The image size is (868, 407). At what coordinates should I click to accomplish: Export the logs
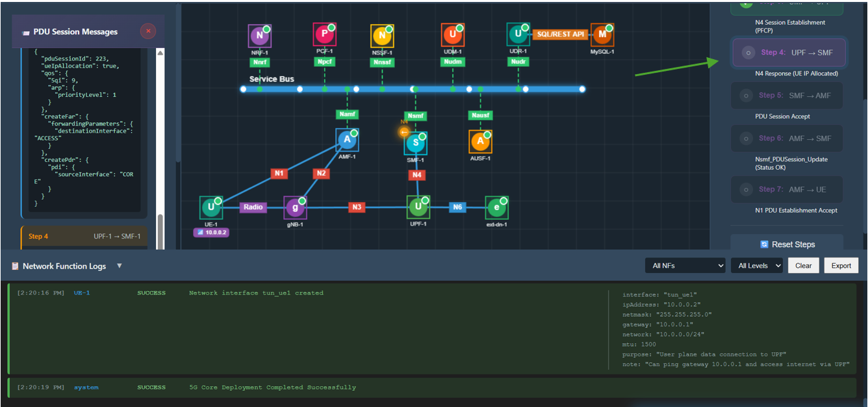(841, 265)
